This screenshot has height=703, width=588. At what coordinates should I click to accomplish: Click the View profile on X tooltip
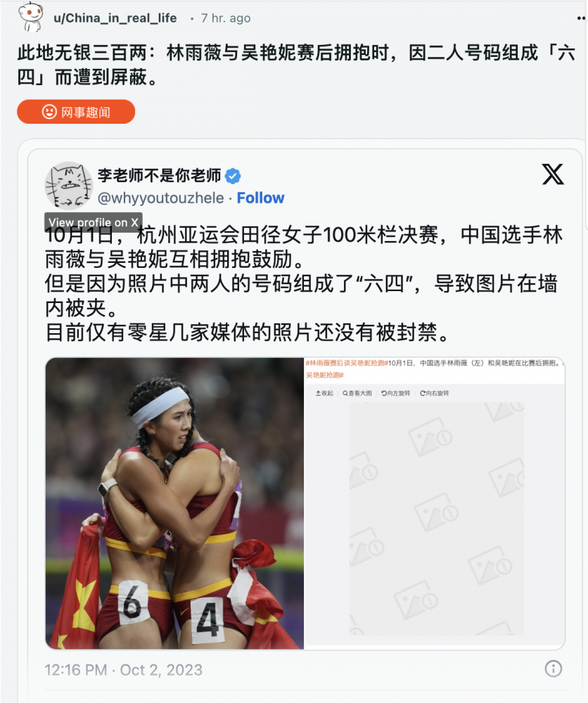tap(94, 222)
